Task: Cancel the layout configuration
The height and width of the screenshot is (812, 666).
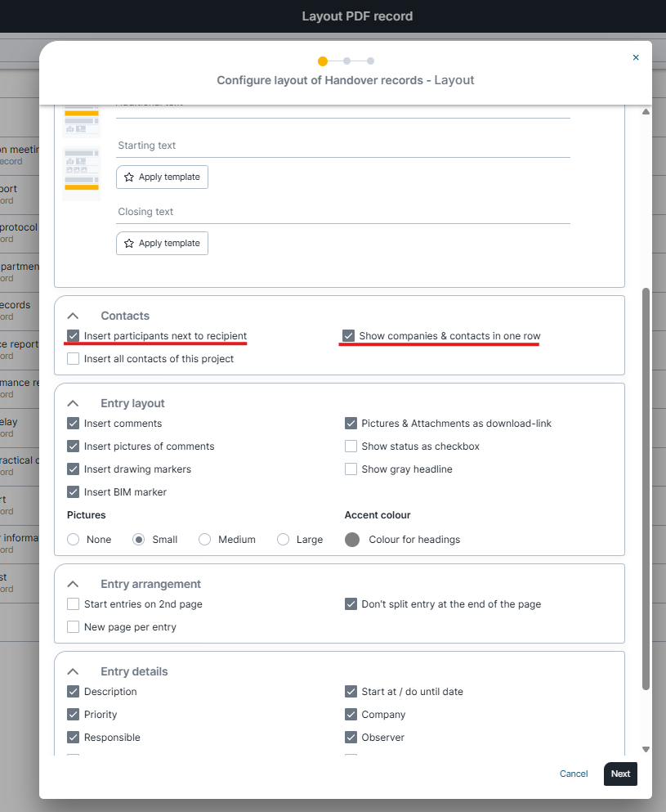Action: pos(574,774)
